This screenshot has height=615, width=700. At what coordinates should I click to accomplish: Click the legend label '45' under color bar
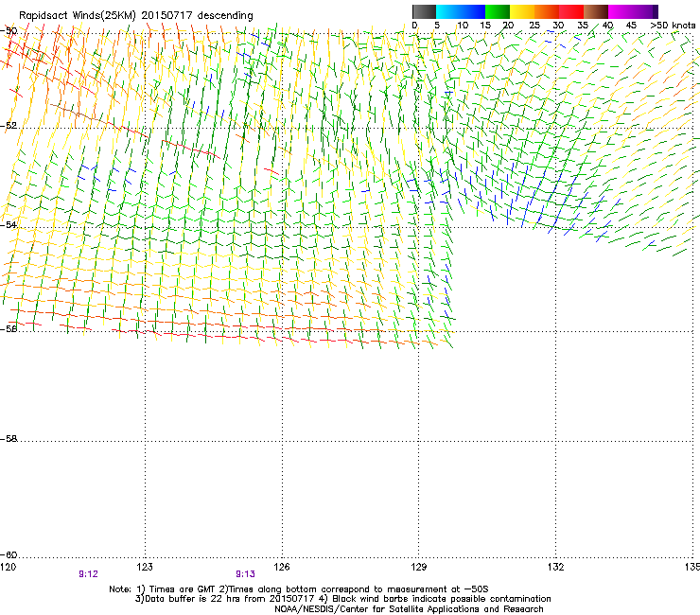tap(631, 26)
